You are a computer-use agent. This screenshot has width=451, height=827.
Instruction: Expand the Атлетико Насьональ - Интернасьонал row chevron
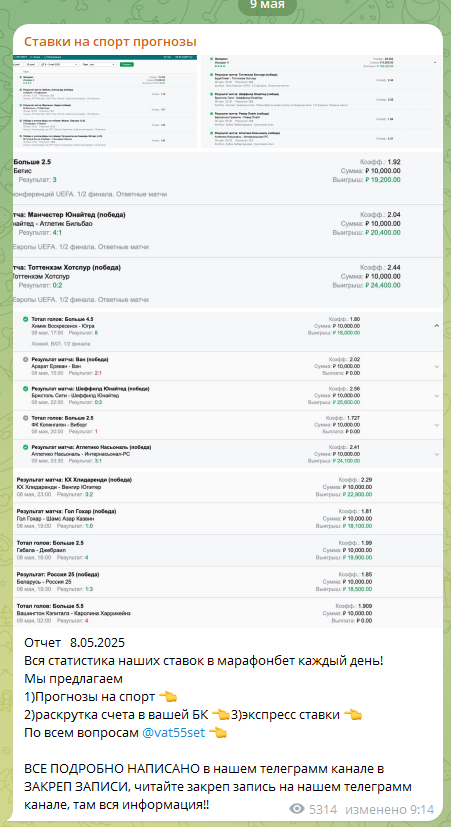[436, 454]
